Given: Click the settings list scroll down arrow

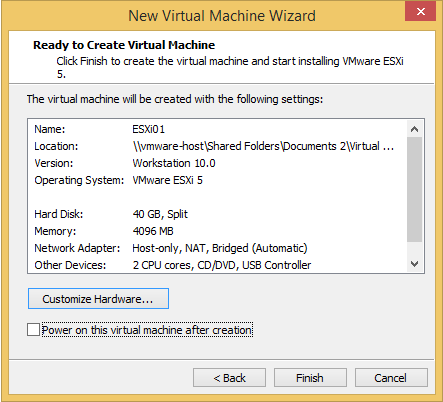Looking at the screenshot, I should tap(414, 264).
